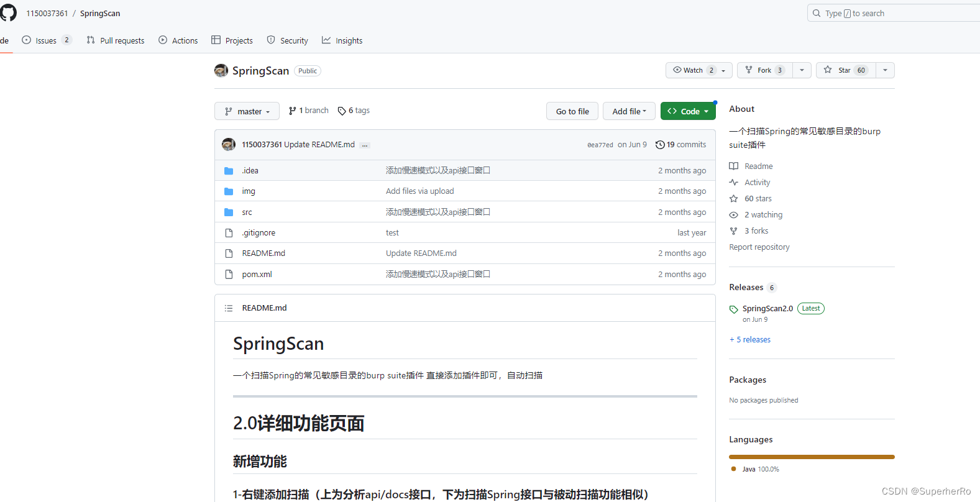This screenshot has width=980, height=502.
Task: Show the + 5 releases link
Action: click(x=750, y=340)
